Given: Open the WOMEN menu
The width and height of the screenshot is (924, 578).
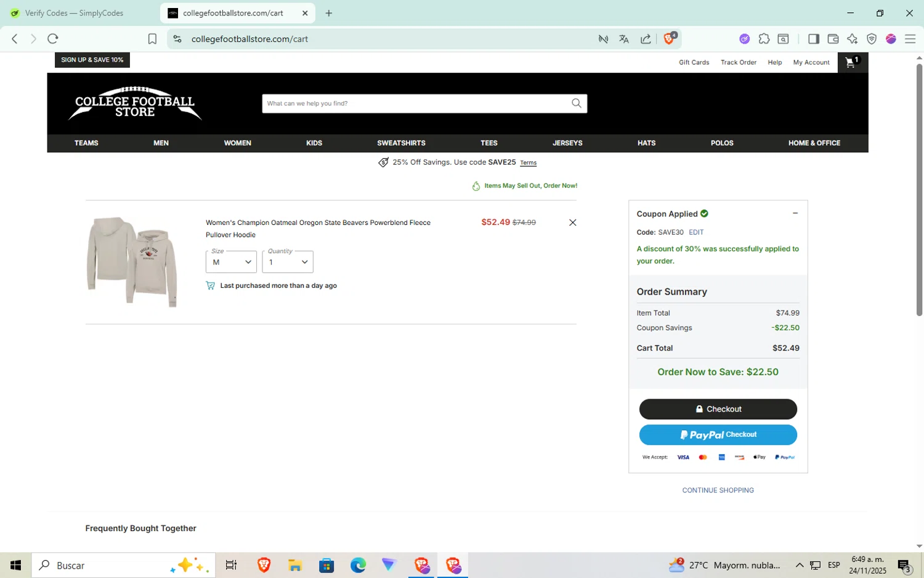Looking at the screenshot, I should click(237, 143).
